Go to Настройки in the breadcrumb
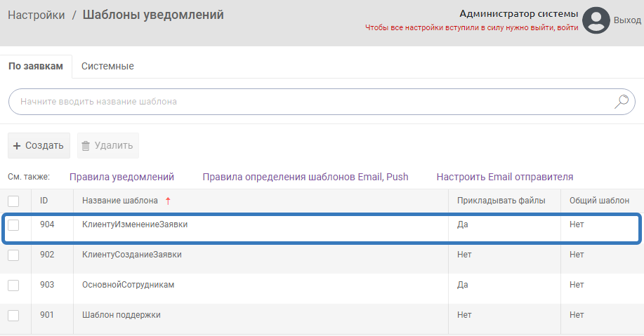644x336 pixels. tap(37, 15)
